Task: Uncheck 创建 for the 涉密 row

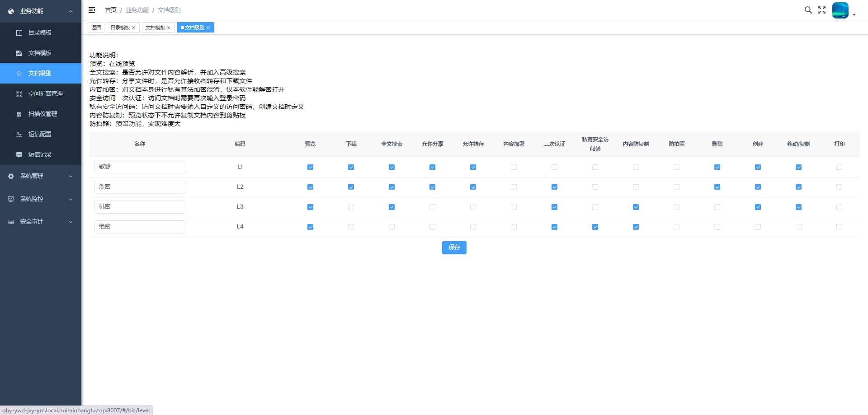Action: click(x=758, y=187)
